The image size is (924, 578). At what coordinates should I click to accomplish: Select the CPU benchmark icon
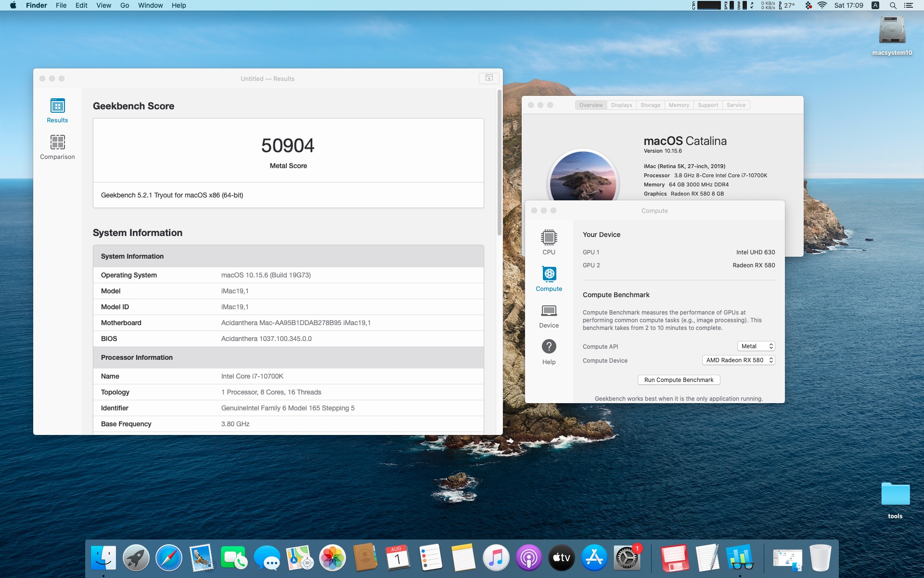click(549, 242)
